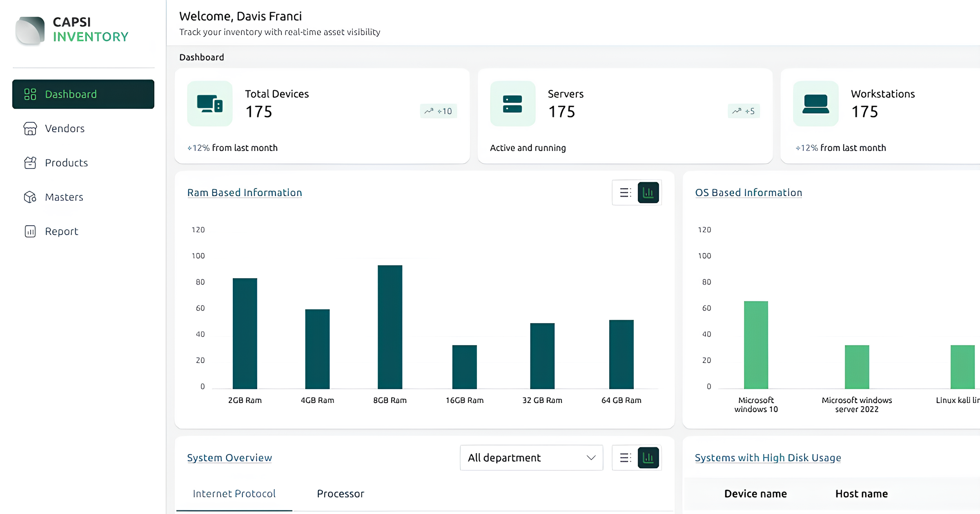Click the 'Active and running' text
The height and width of the screenshot is (514, 980).
(528, 148)
